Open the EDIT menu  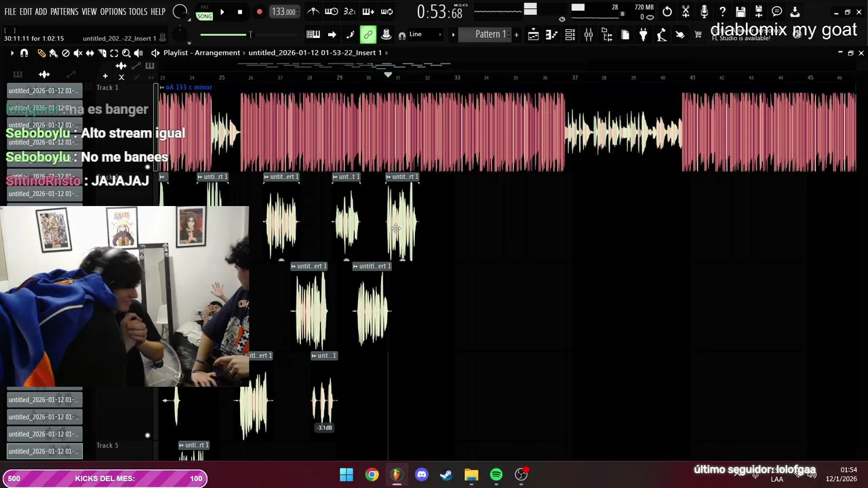pos(26,12)
